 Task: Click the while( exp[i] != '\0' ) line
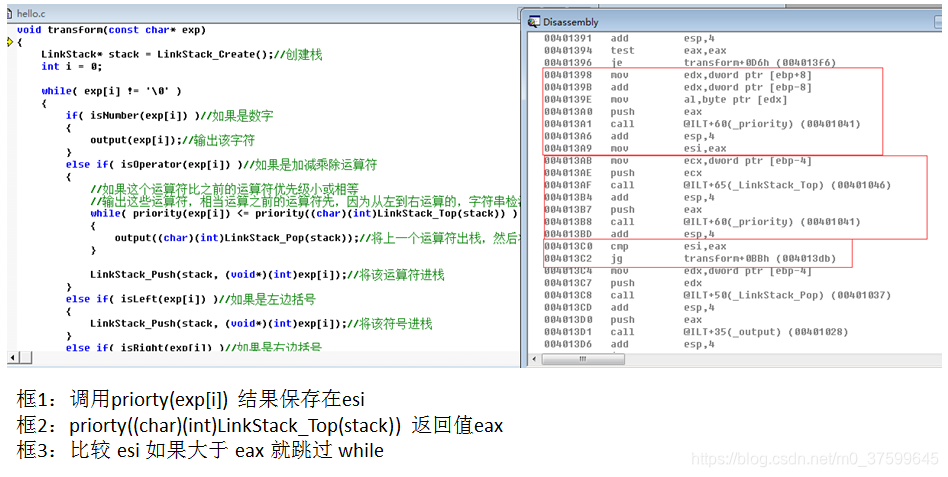tap(111, 91)
